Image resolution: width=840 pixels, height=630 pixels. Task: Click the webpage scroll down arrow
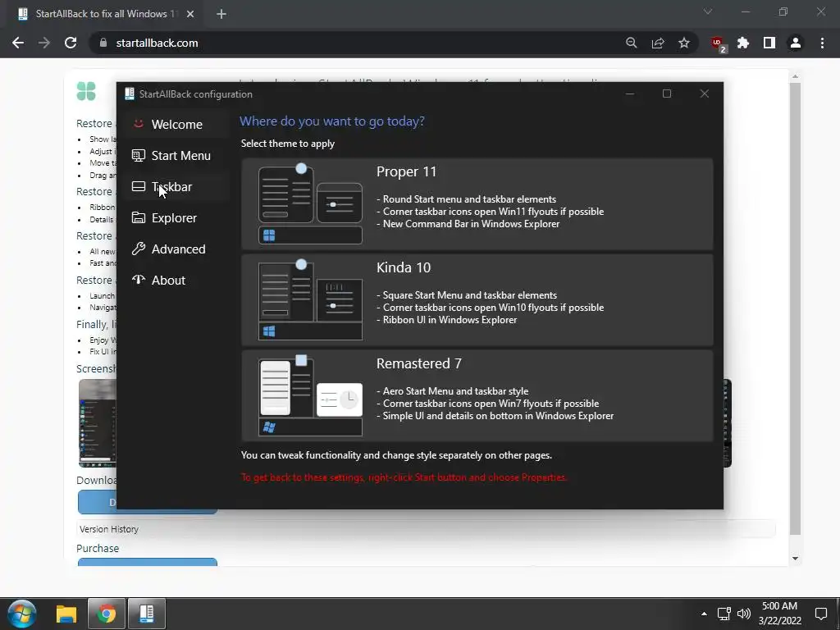tap(796, 558)
